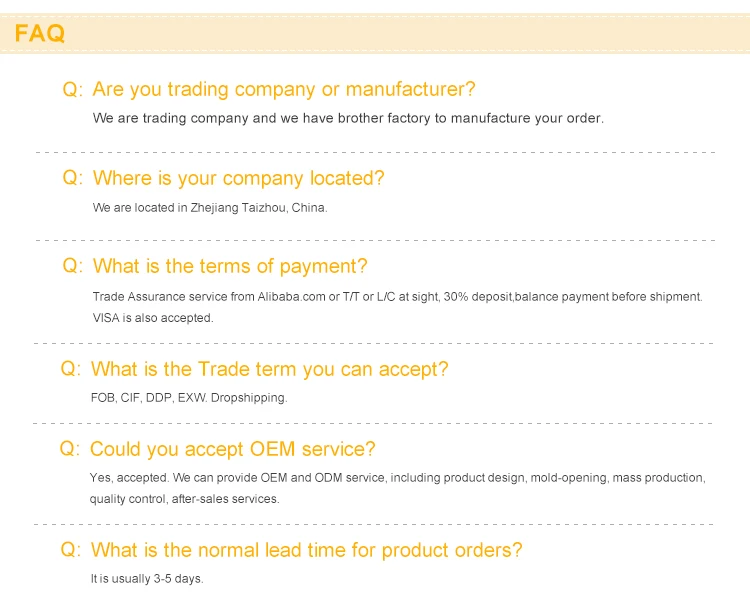The image size is (750, 616).
Task: Click the Q: marker beside the manufacturer question
Action: coord(73,89)
